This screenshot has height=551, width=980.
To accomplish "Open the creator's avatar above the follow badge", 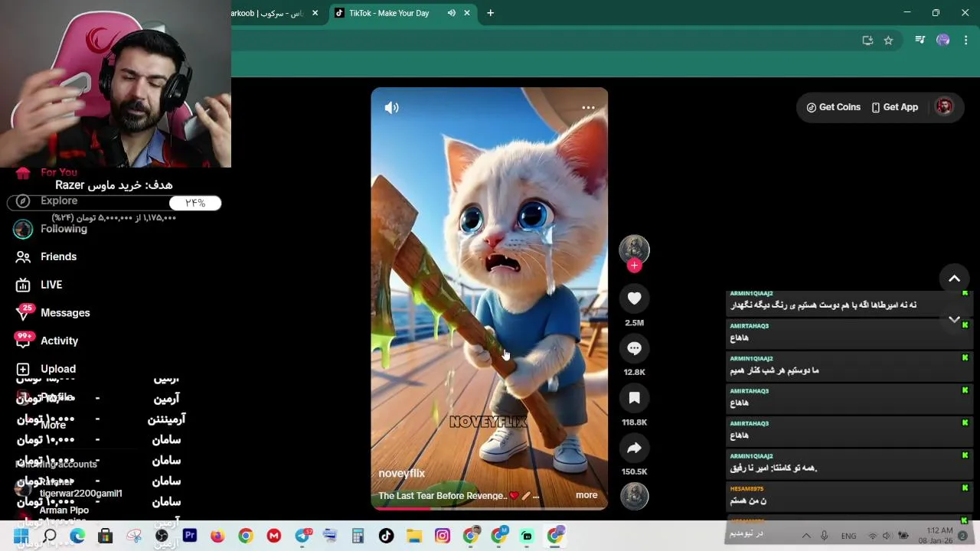I will 634,249.
